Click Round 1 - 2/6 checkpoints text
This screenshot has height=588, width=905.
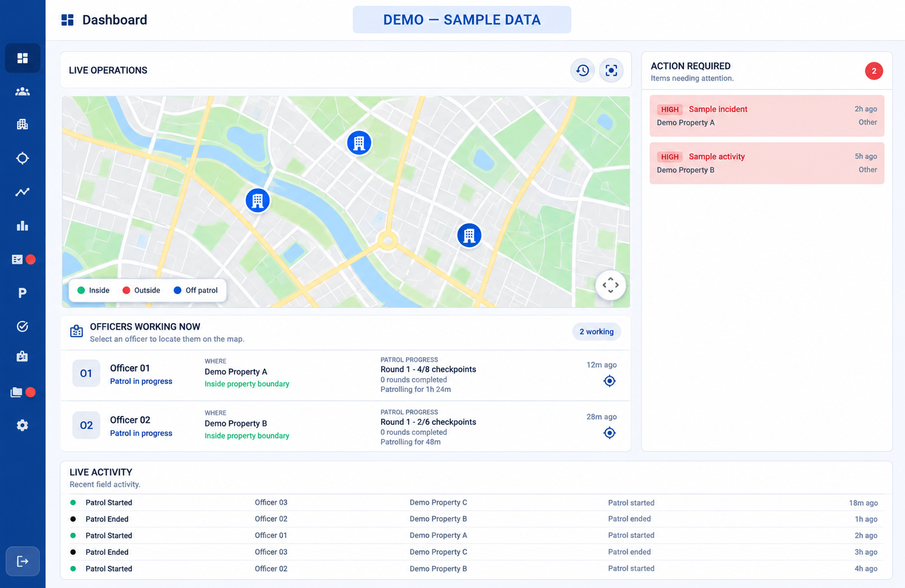(428, 422)
